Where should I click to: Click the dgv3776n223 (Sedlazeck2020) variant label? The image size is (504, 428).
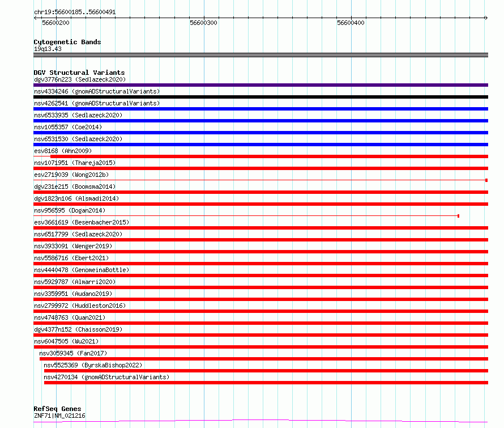(80, 79)
